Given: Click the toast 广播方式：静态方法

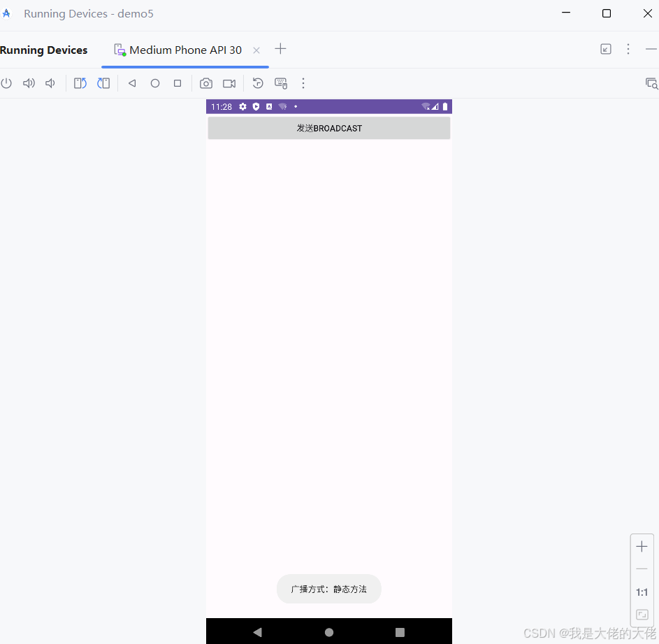Looking at the screenshot, I should [329, 589].
